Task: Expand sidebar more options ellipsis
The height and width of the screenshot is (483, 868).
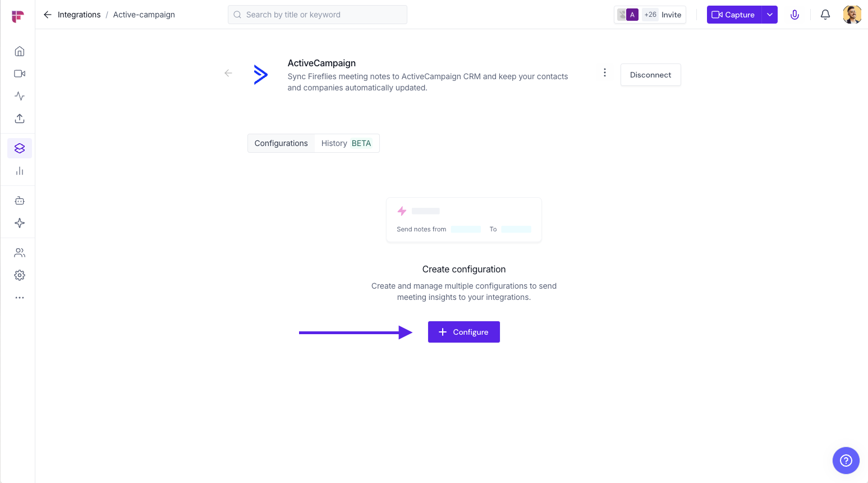Action: coord(20,298)
